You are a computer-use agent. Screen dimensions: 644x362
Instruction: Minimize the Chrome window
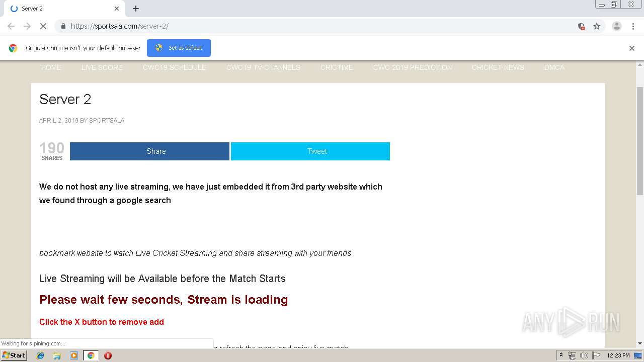[x=602, y=4]
